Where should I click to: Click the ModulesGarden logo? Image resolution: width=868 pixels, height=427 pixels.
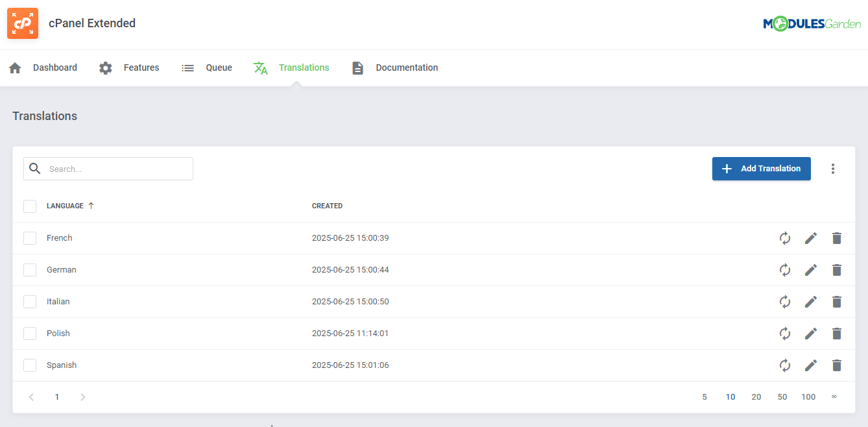[812, 23]
